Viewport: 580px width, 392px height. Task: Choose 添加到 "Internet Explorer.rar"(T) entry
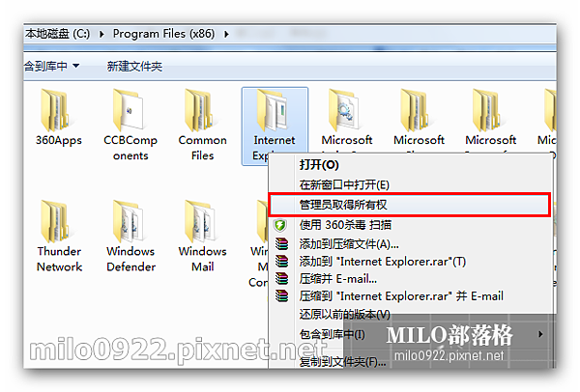pyautogui.click(x=383, y=262)
